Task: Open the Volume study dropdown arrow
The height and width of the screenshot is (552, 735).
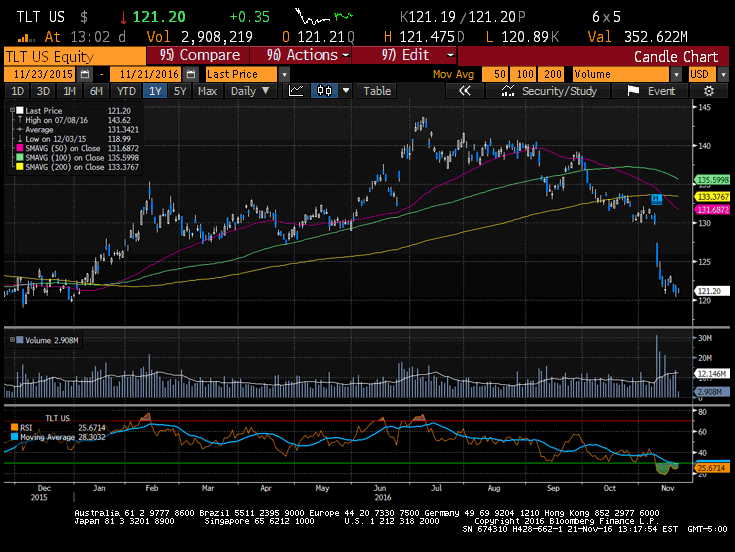Action: pos(676,74)
